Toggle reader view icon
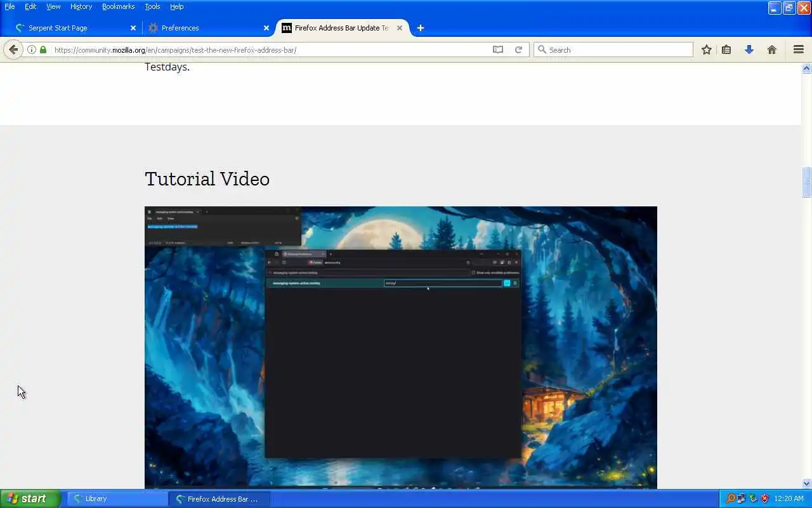The image size is (812, 508). (498, 50)
